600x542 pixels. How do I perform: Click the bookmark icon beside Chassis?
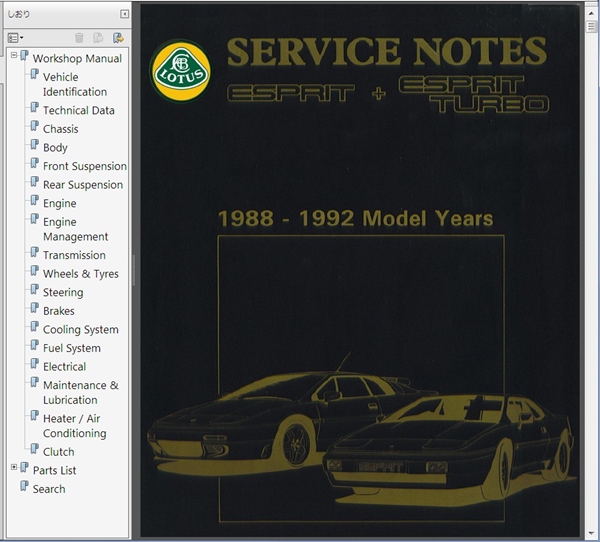[x=34, y=126]
